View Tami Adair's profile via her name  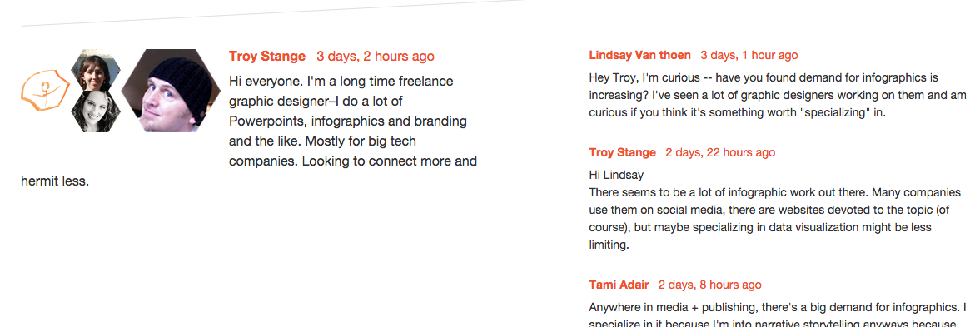click(619, 285)
